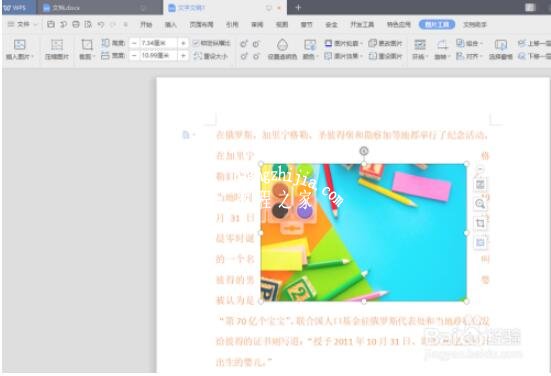The width and height of the screenshot is (551, 376).
Task: Click the crop floating icon beside picture
Action: click(x=480, y=223)
